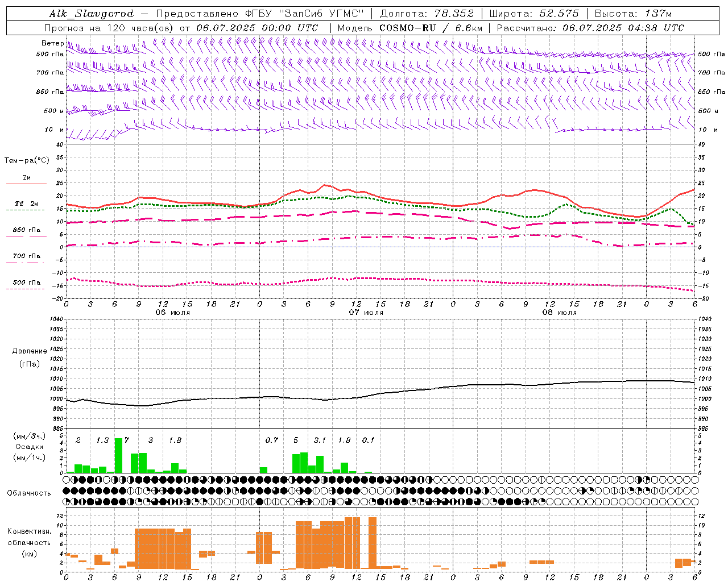Click the precipitation total "3.1"
The height and width of the screenshot is (582, 728).
pos(320,440)
